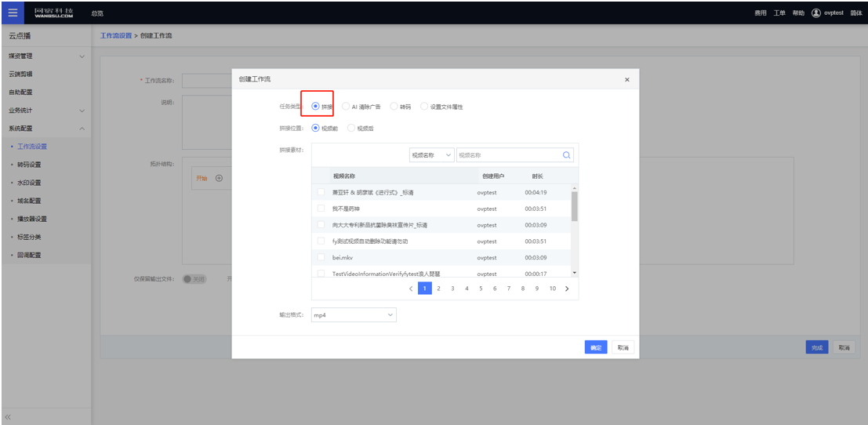Viewport: 868px width, 425px height.
Task: Go to previous page of video list
Action: (x=410, y=289)
